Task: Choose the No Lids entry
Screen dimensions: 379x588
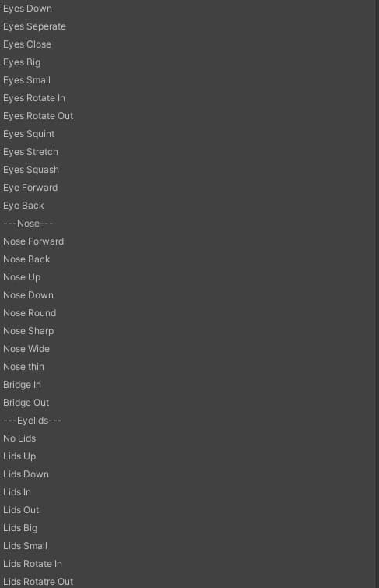Action: pyautogui.click(x=19, y=438)
